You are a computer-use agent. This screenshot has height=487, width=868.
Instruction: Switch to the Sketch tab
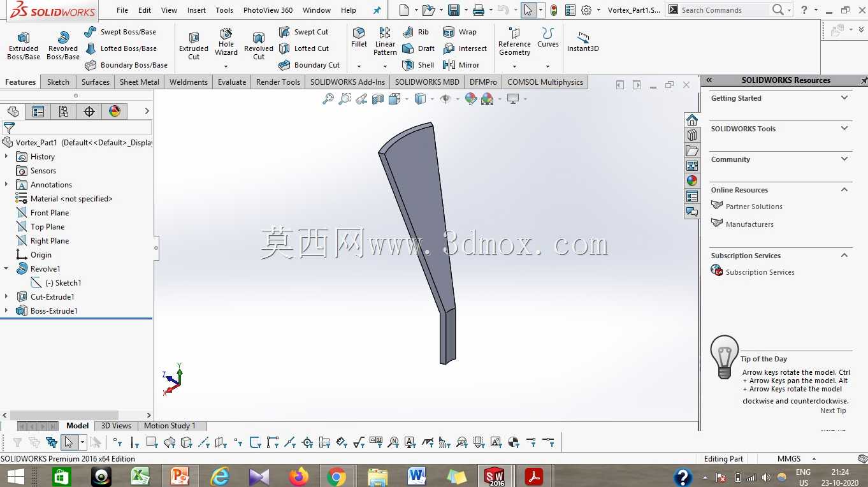[58, 82]
